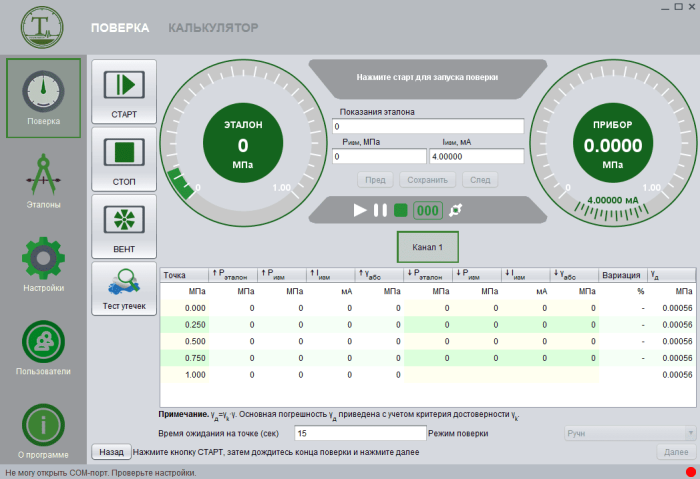Click the wait time field showing 15
Viewport: 700px width, 479px height.
point(360,433)
